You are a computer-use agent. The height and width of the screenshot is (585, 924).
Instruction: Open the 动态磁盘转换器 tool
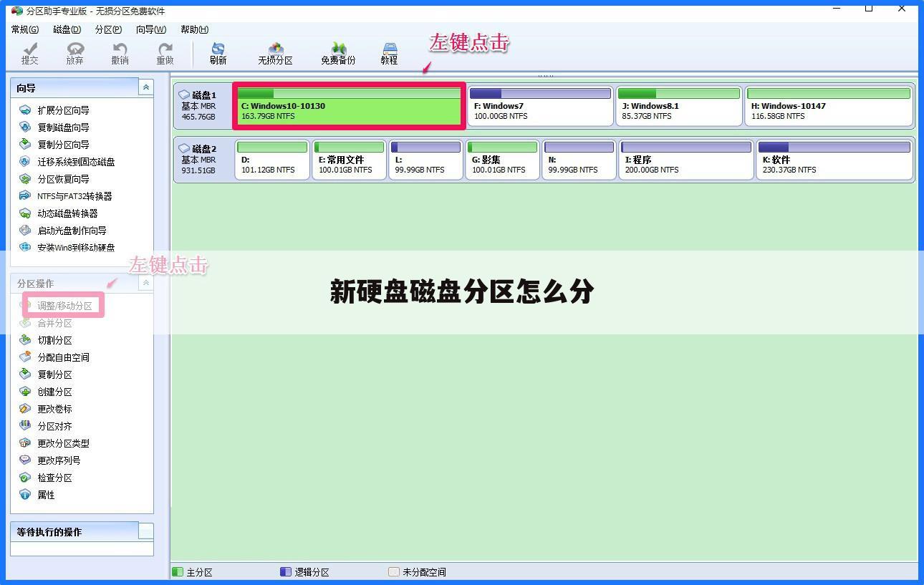(68, 213)
